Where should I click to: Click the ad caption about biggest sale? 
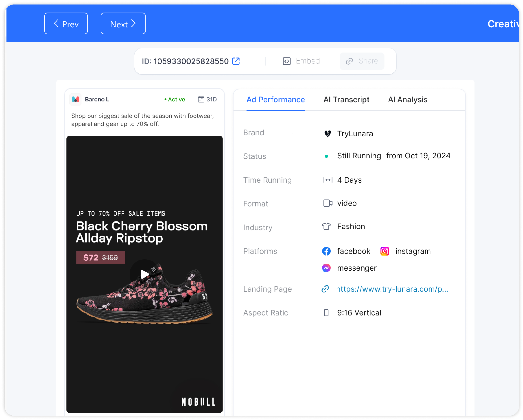[142, 120]
